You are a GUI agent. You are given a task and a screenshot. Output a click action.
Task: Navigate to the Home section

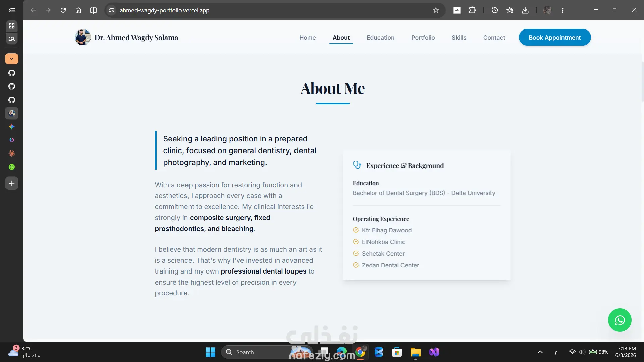click(308, 38)
